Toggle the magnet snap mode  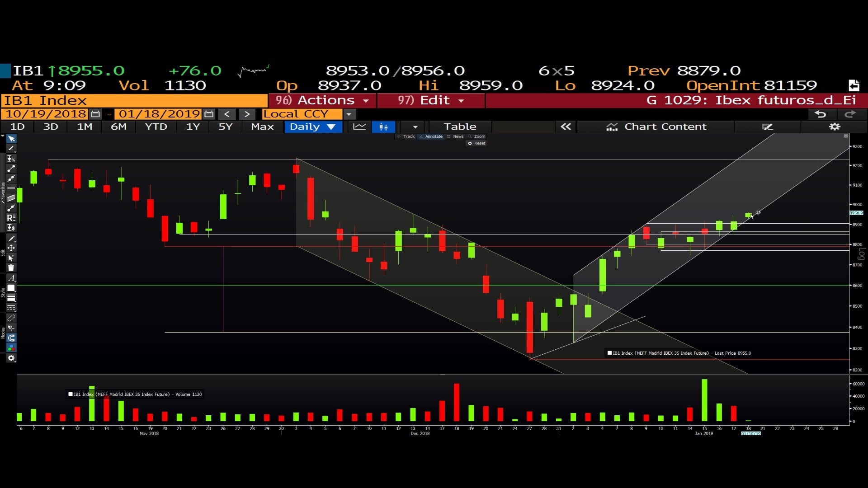click(x=11, y=338)
